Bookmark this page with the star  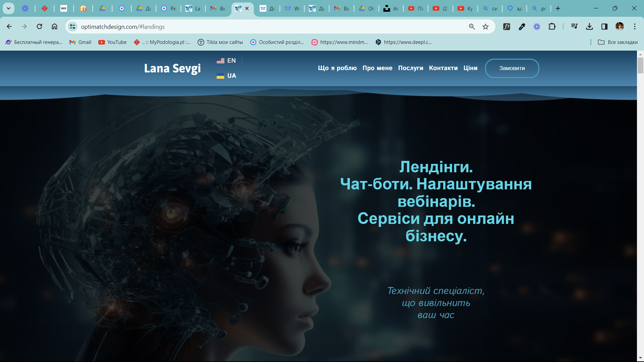pos(485,26)
